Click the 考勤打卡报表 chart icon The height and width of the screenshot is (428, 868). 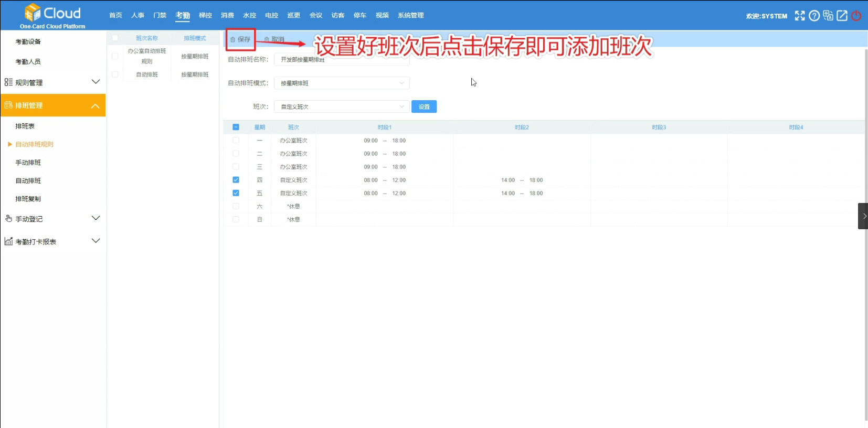click(x=8, y=241)
